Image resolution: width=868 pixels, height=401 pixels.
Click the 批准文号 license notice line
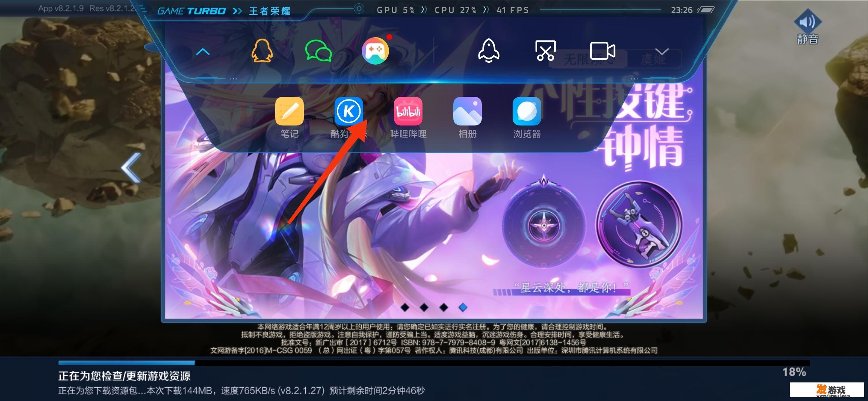tap(434, 342)
